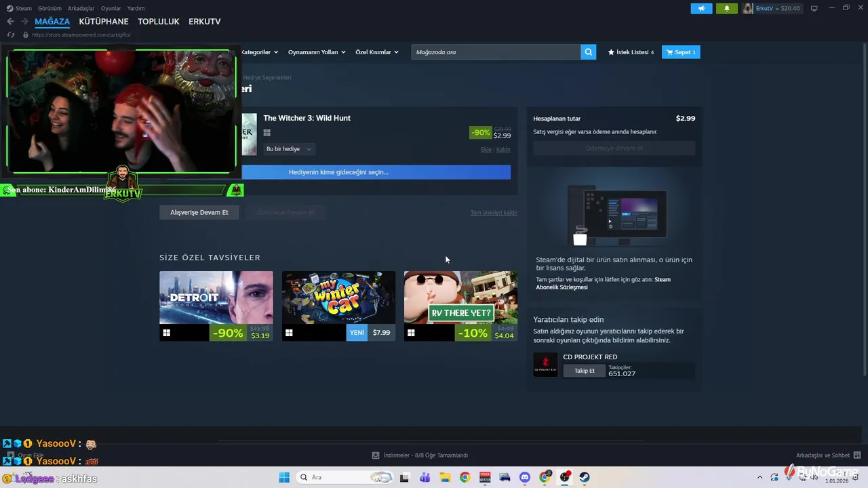The width and height of the screenshot is (868, 488).
Task: Click Tüm ürünleri kaldır link
Action: tap(494, 213)
